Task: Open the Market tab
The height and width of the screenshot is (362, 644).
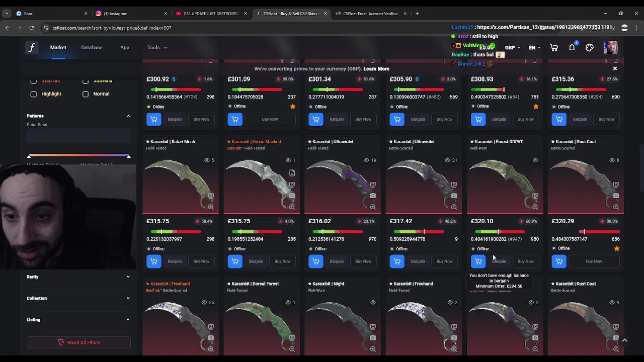Action: pos(58,48)
